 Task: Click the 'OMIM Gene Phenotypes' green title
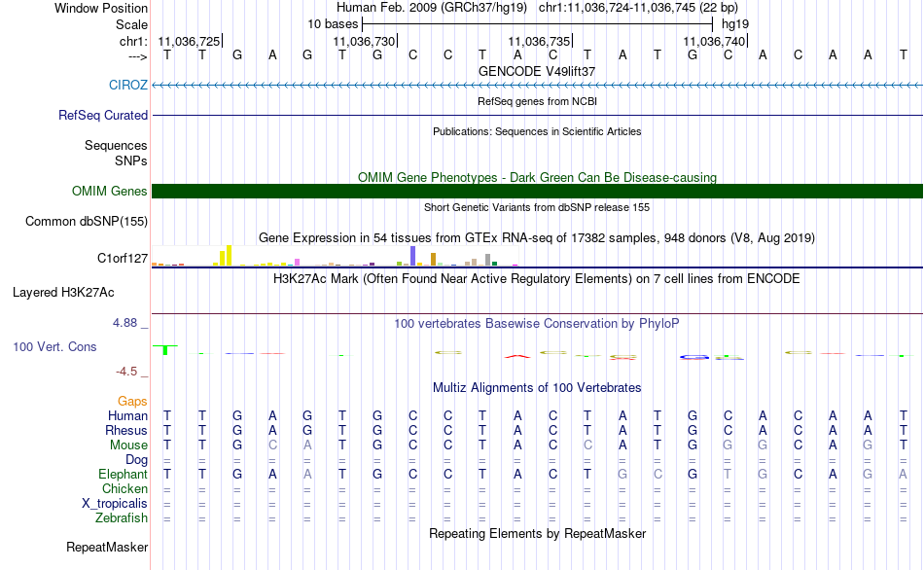point(537,177)
